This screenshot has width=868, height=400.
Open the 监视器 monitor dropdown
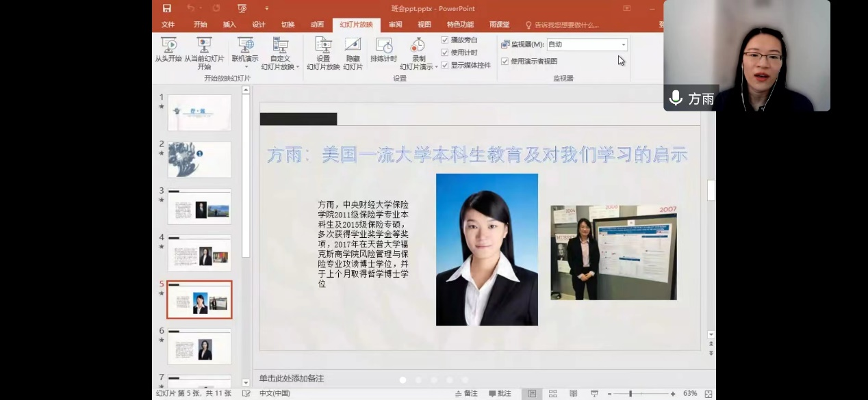(x=623, y=44)
